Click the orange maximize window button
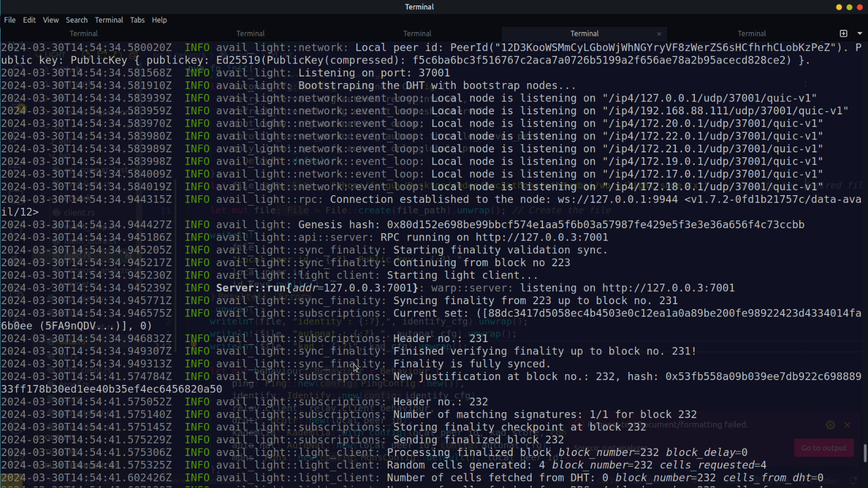868x488 pixels. pyautogui.click(x=850, y=7)
